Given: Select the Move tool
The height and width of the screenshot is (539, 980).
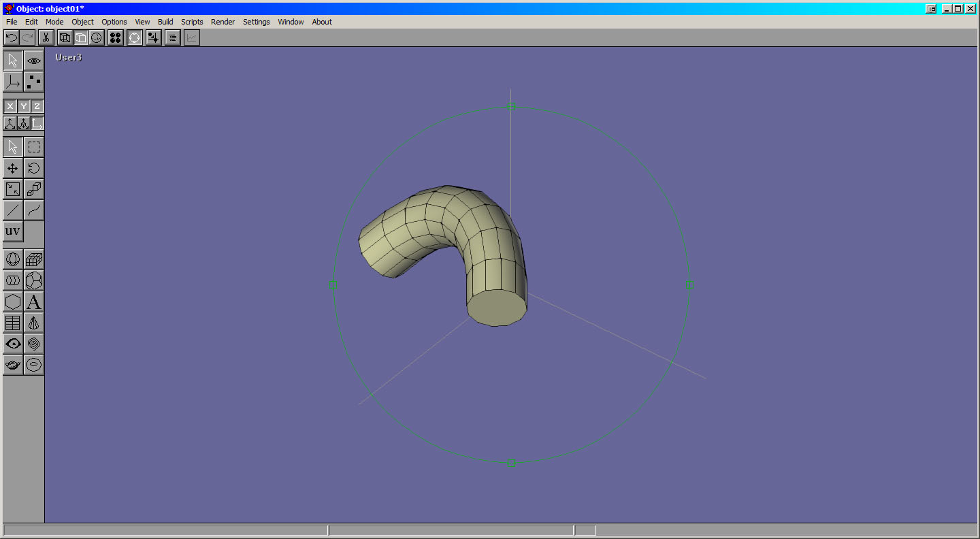Looking at the screenshot, I should click(13, 168).
